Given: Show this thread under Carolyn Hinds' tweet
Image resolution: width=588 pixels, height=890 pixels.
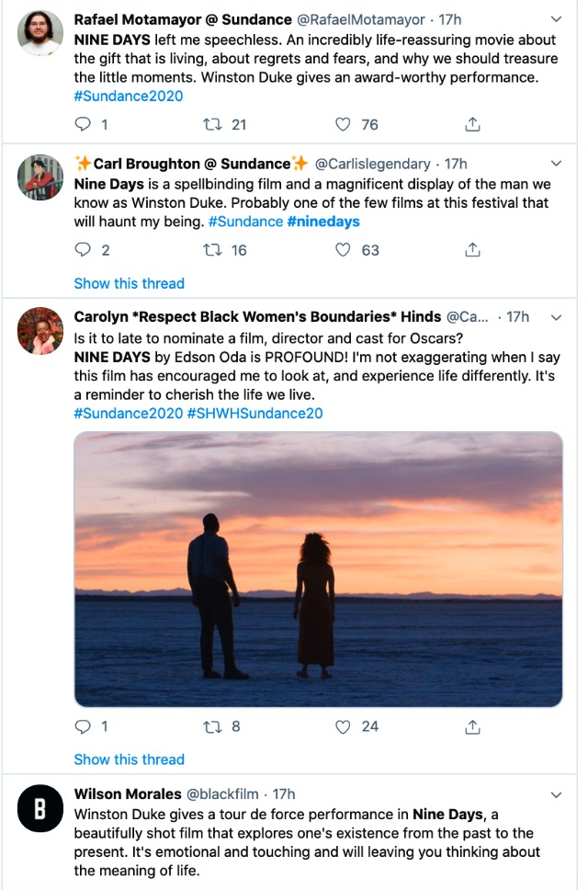Looking at the screenshot, I should [130, 759].
